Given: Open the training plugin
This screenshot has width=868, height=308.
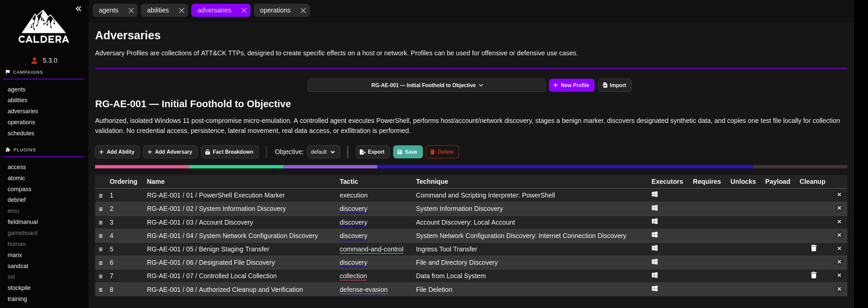Looking at the screenshot, I should (17, 299).
